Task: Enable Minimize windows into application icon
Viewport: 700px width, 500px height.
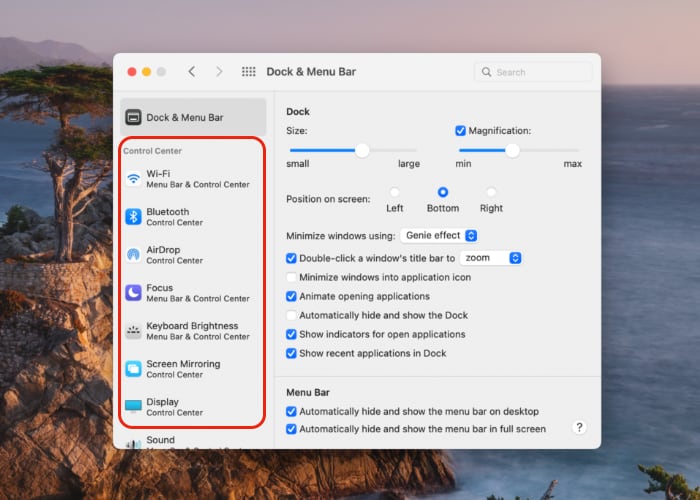Action: coord(291,277)
